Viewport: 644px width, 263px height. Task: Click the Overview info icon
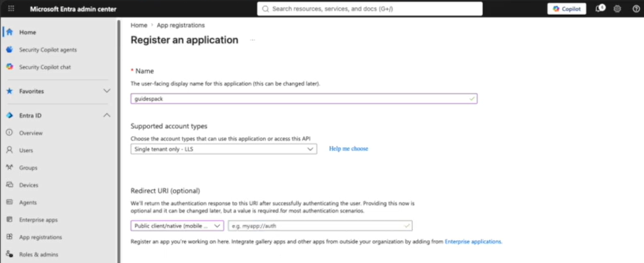(9, 133)
